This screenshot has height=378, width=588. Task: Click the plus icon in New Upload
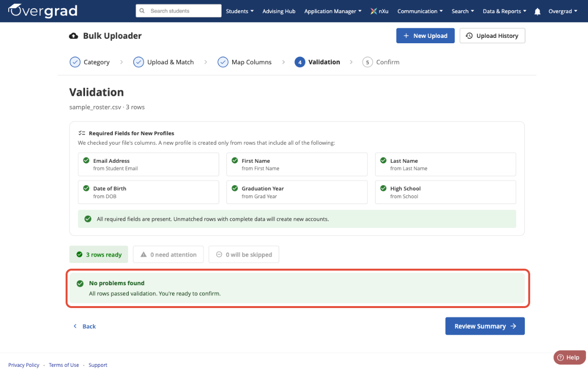click(406, 36)
